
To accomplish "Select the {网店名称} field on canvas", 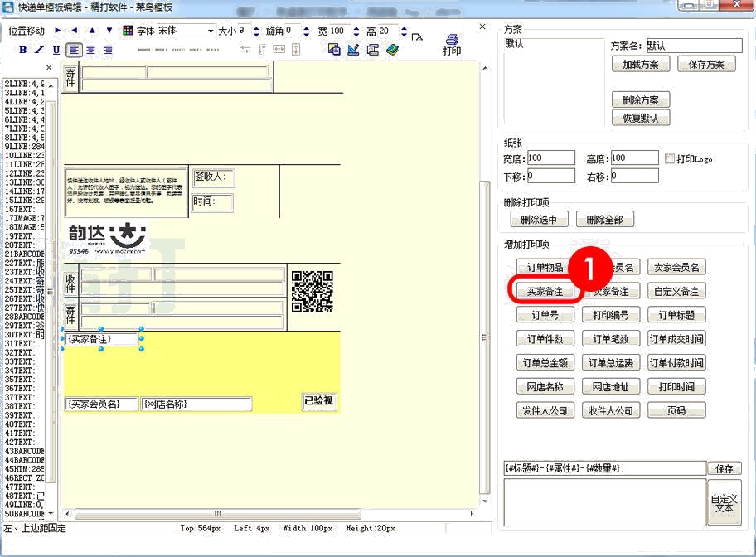I will coord(196,404).
